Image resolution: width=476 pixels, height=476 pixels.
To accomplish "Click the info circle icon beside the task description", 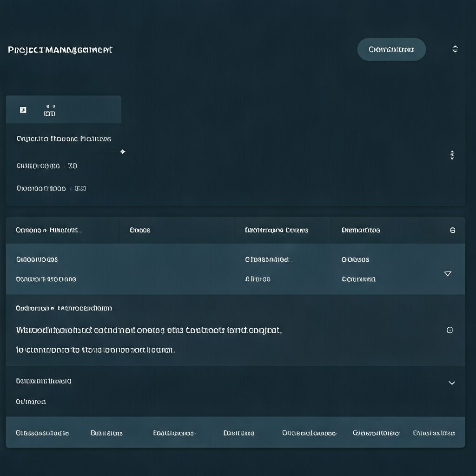I will (x=450, y=330).
